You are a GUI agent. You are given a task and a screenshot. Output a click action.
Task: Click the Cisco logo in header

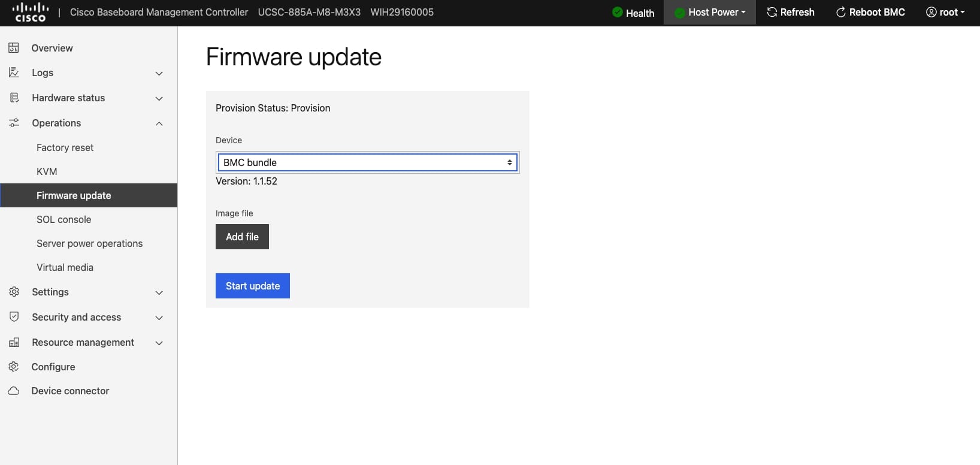pos(31,12)
